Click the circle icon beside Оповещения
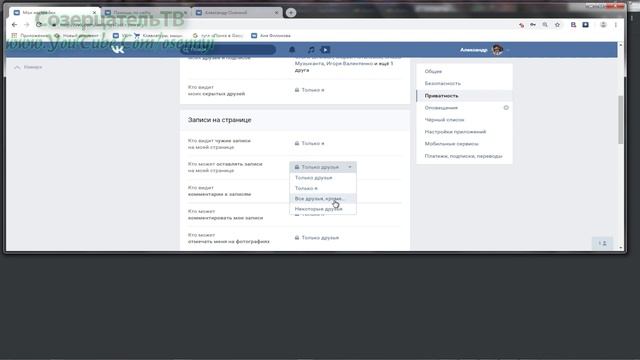The image size is (640, 360). [506, 108]
